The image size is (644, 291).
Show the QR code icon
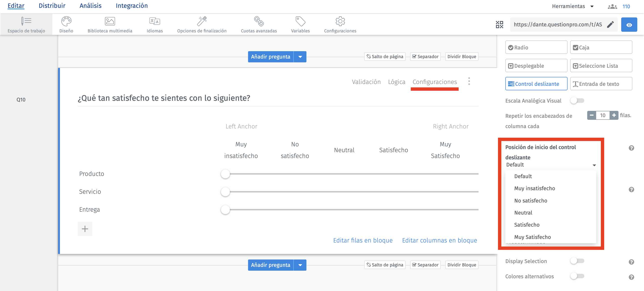tap(499, 25)
